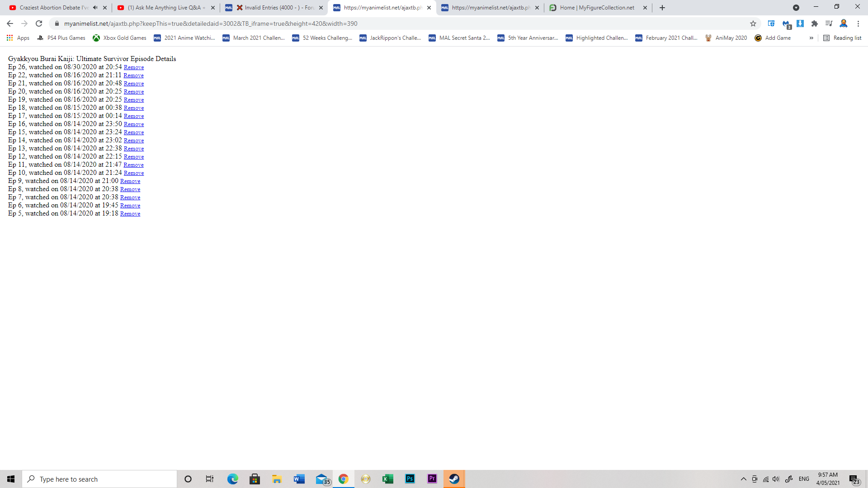
Task: Click the browser back arrow
Action: tap(10, 23)
